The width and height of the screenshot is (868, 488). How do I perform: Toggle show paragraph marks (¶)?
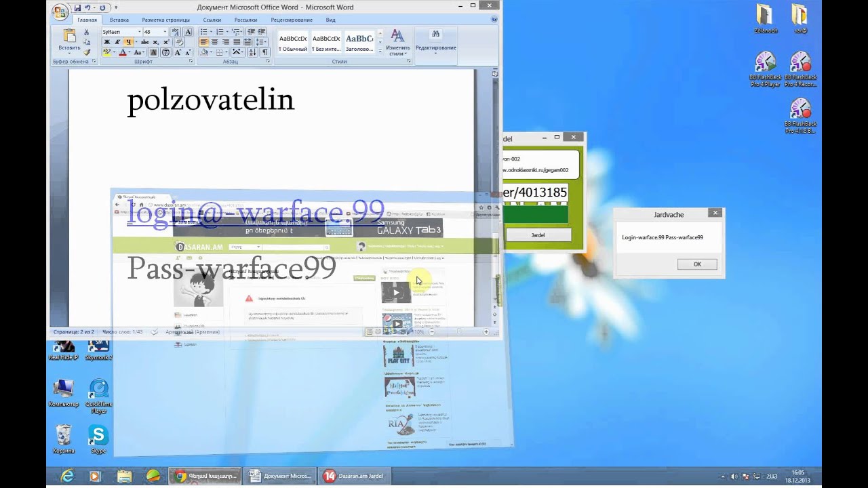coord(264,52)
